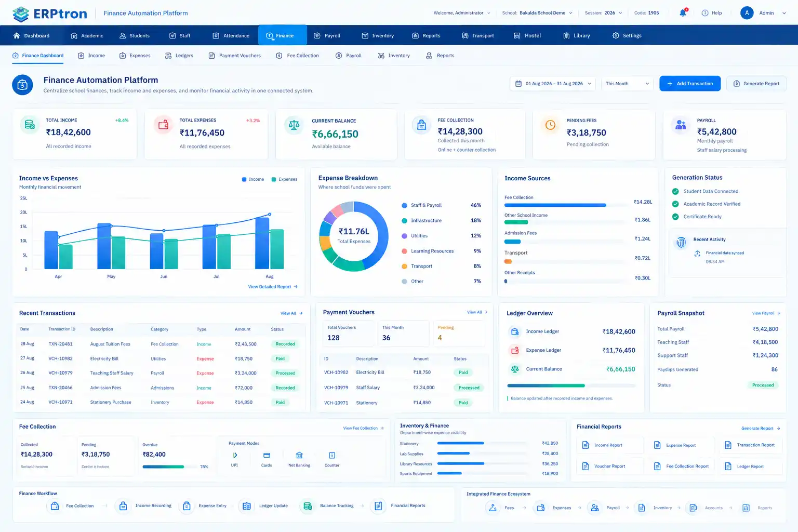Screen dimensions: 798x532
Task: Switch to the Payment Vouchers sub-tab
Action: pos(235,56)
